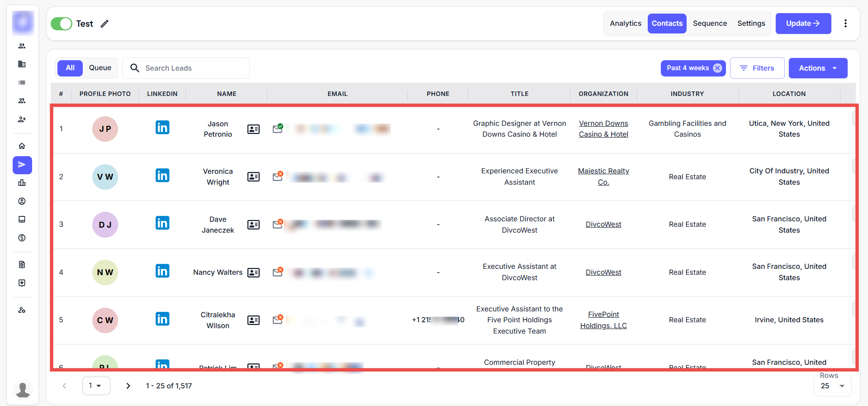
Task: Click the bar chart icon in sidebar
Action: click(22, 183)
